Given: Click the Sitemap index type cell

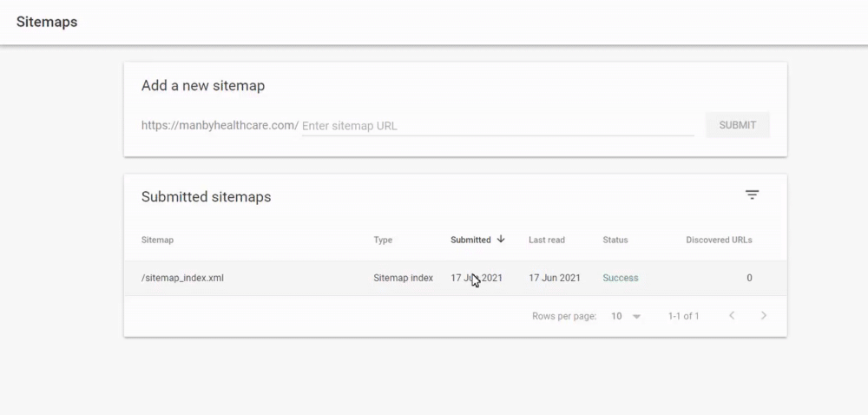Looking at the screenshot, I should [403, 278].
